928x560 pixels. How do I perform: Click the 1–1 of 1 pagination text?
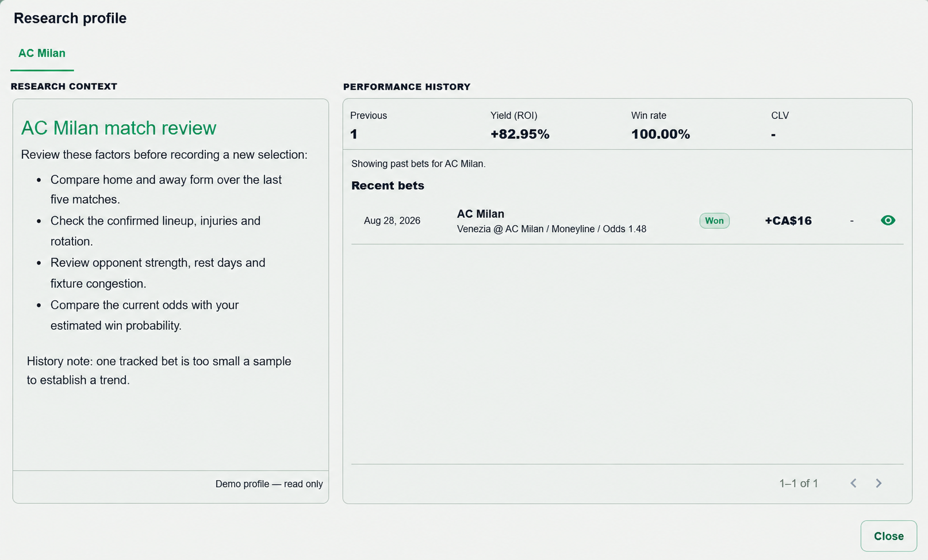799,484
